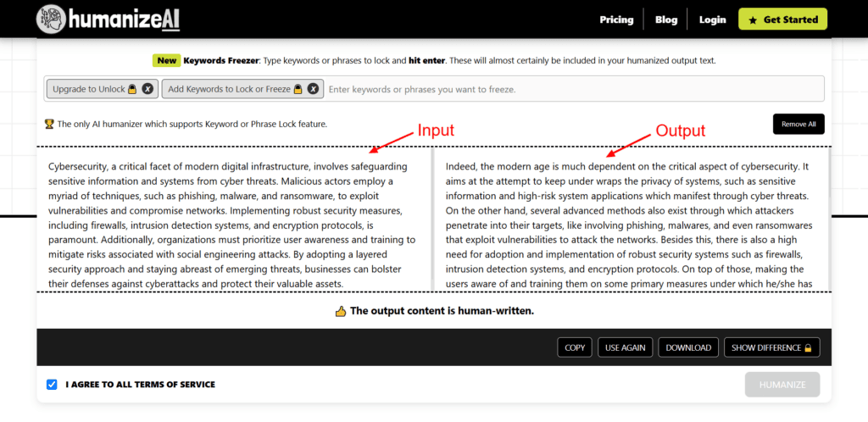Click the Remove All button

(798, 124)
